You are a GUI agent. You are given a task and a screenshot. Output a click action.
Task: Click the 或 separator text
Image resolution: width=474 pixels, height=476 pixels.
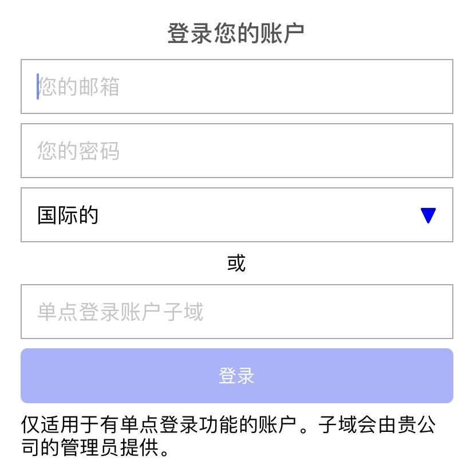[x=236, y=263]
